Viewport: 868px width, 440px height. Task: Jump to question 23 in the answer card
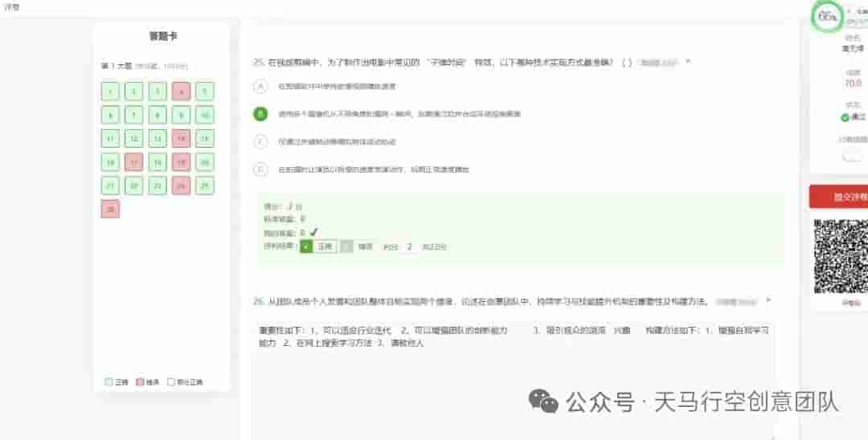[x=158, y=185]
